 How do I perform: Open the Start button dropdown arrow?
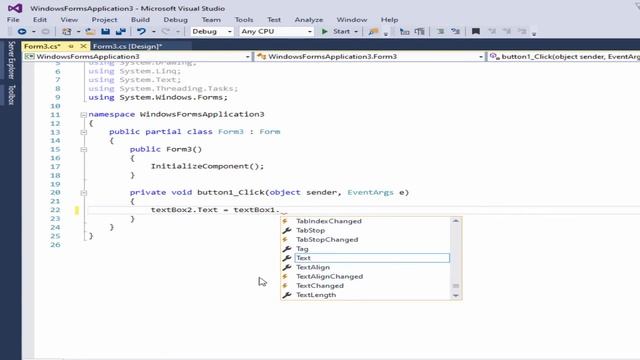(x=356, y=31)
